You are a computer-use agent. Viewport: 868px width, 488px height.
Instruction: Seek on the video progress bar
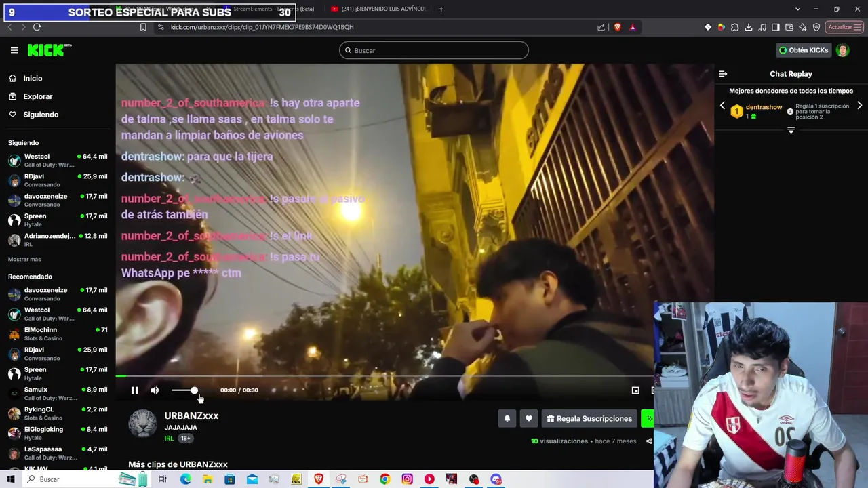[x=384, y=375]
